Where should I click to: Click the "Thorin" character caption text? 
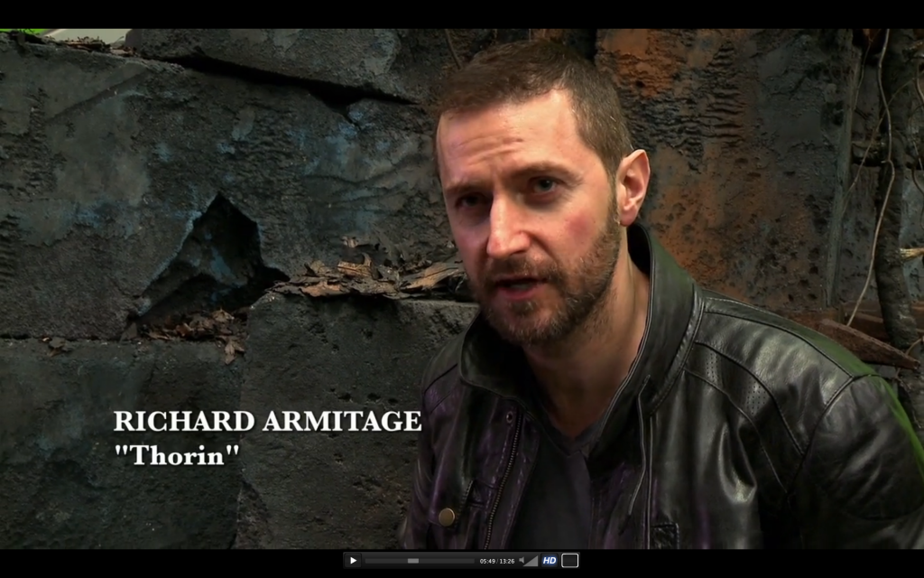pyautogui.click(x=177, y=454)
